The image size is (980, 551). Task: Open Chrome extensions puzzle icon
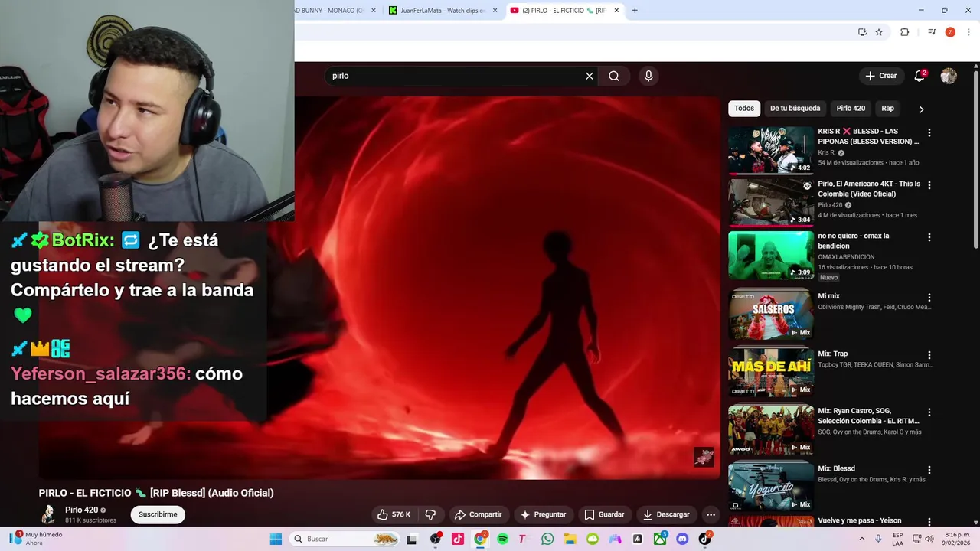tap(904, 32)
